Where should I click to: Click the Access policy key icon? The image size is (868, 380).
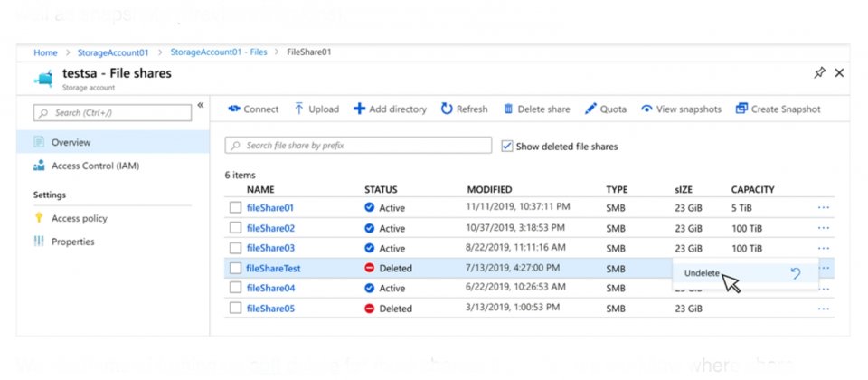[x=39, y=218]
